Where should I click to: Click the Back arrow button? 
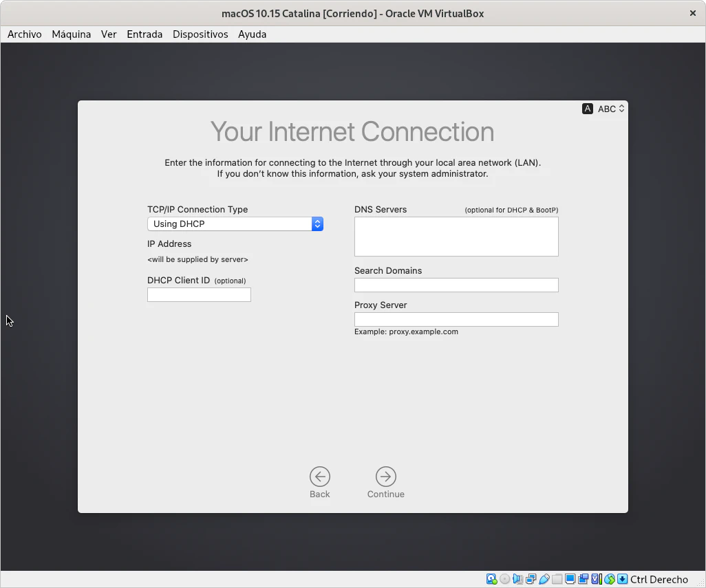(x=319, y=477)
